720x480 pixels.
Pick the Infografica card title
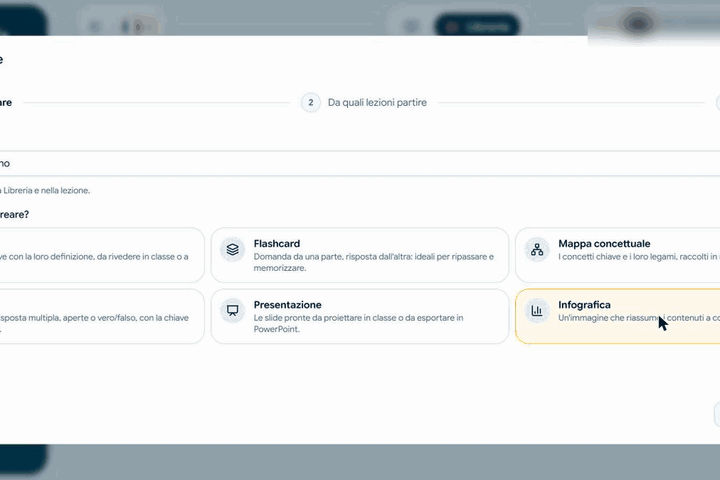(x=585, y=305)
